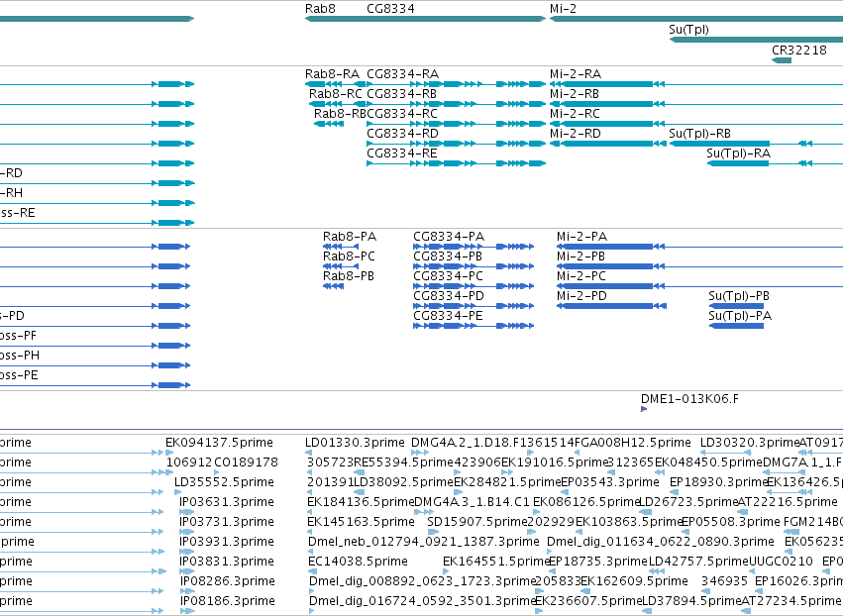Click EST EP18930.3prime label

coord(718,482)
